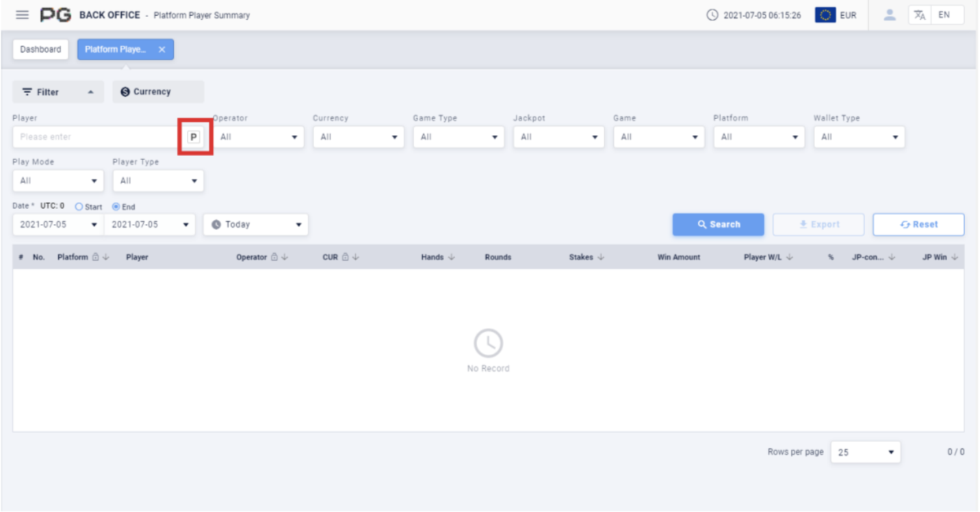The image size is (980, 512).
Task: Click the EUR currency flag icon
Action: 825,15
